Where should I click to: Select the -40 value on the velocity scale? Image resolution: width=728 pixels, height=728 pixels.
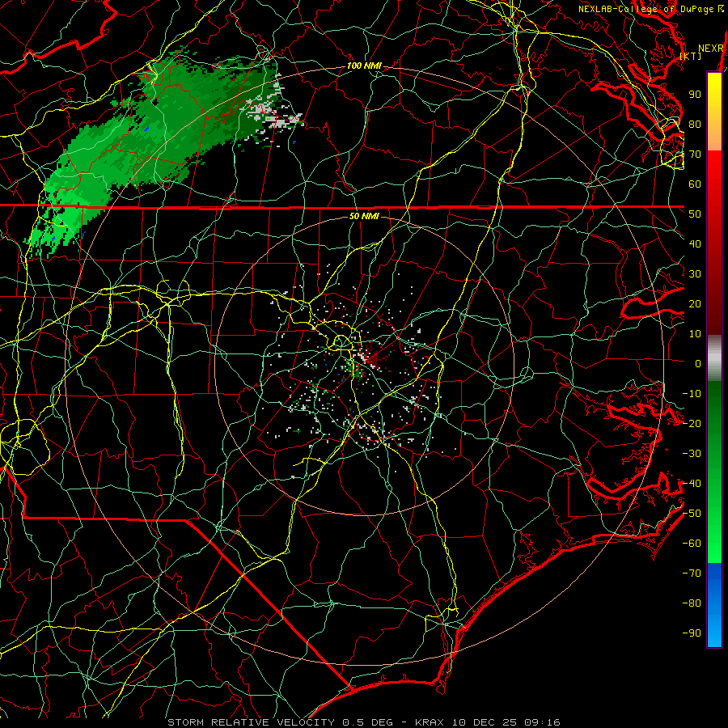click(692, 484)
